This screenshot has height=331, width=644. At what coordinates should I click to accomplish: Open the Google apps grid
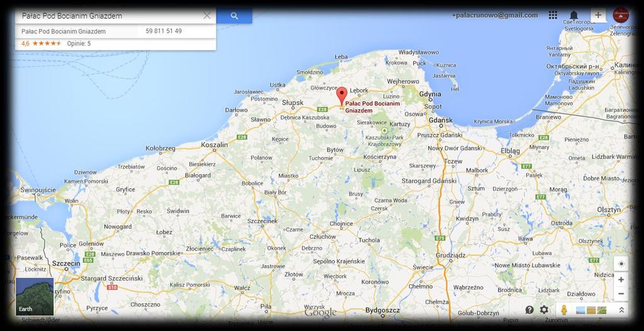[x=553, y=15]
